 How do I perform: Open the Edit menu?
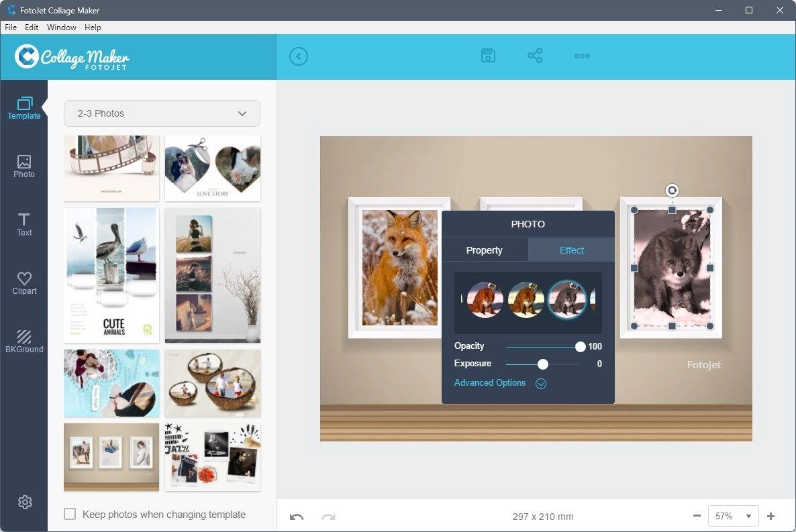click(32, 28)
